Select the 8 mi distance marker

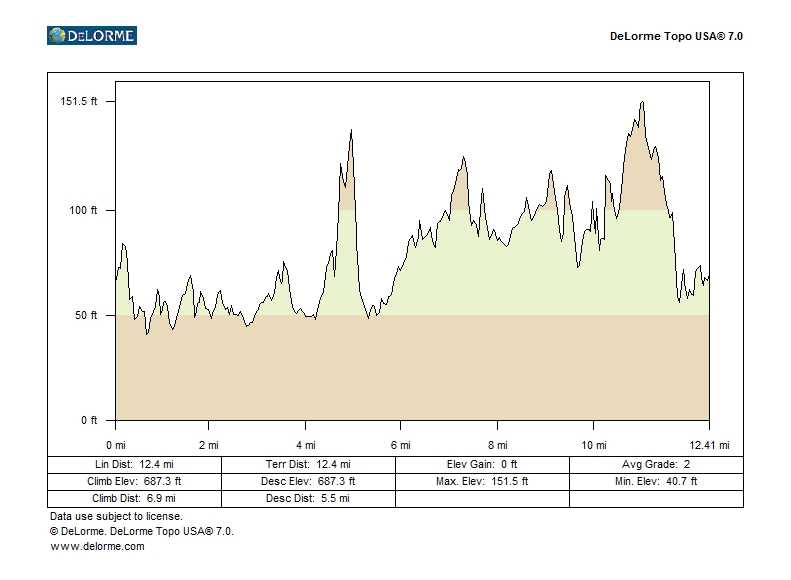click(497, 444)
